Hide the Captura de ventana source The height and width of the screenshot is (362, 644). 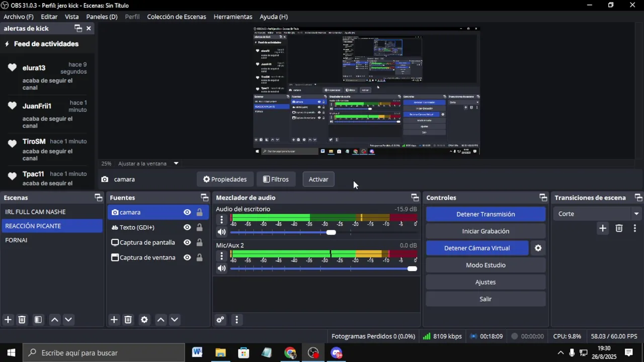click(x=187, y=257)
